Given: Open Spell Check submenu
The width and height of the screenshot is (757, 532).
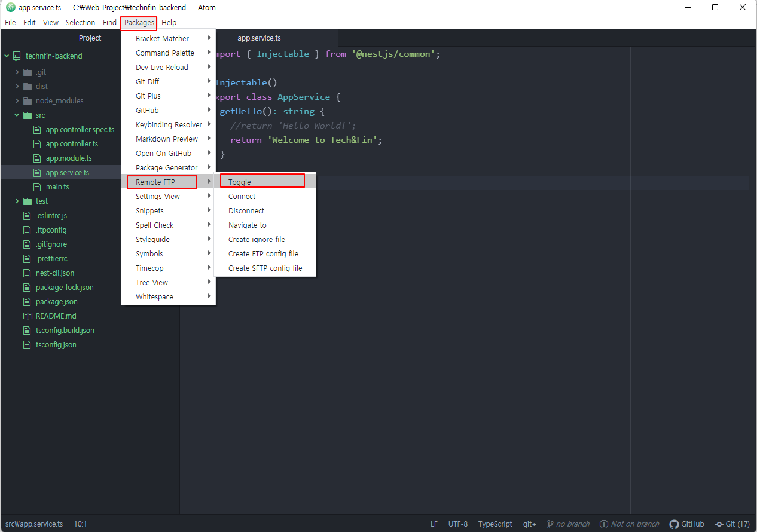Looking at the screenshot, I should 168,225.
